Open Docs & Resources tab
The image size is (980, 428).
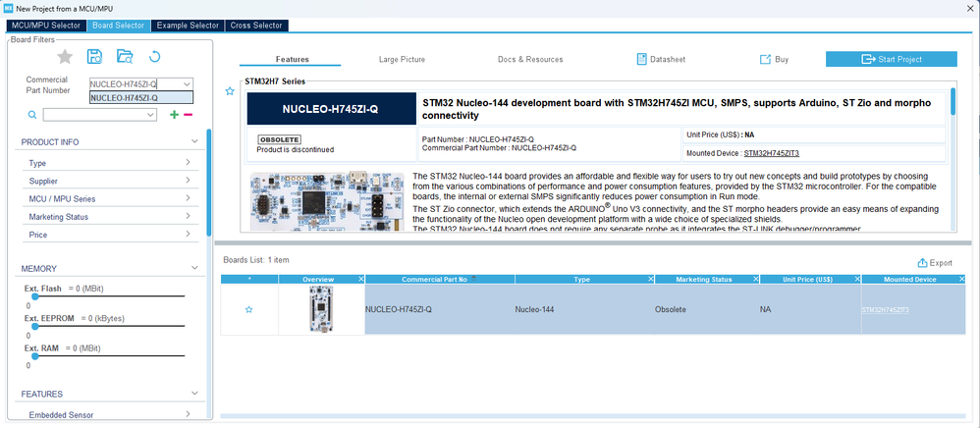[530, 59]
